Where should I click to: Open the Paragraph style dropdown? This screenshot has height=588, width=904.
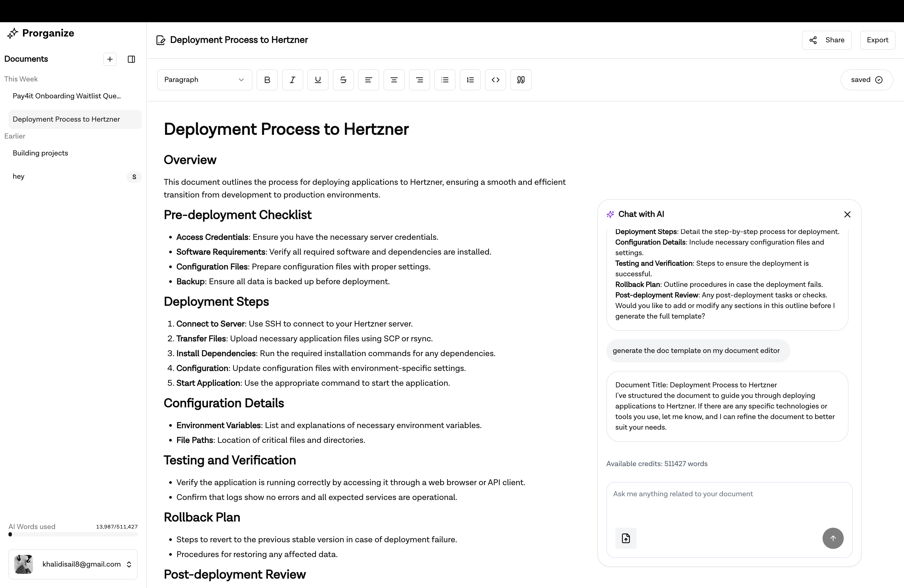click(204, 80)
